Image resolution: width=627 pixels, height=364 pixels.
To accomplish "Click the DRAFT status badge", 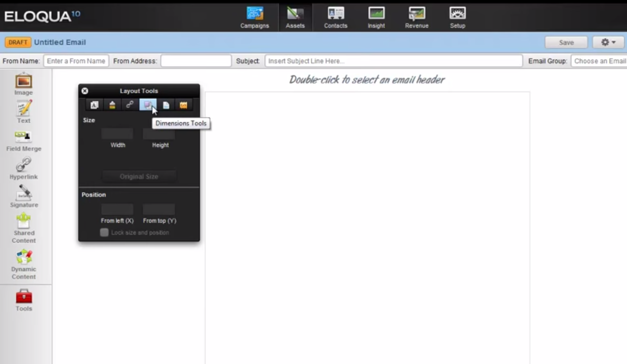I will (18, 42).
